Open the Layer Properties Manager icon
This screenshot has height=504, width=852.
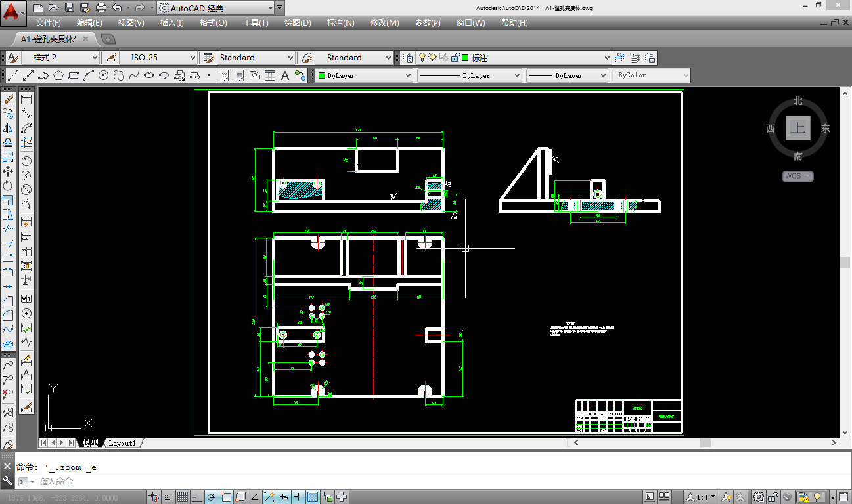click(x=407, y=58)
